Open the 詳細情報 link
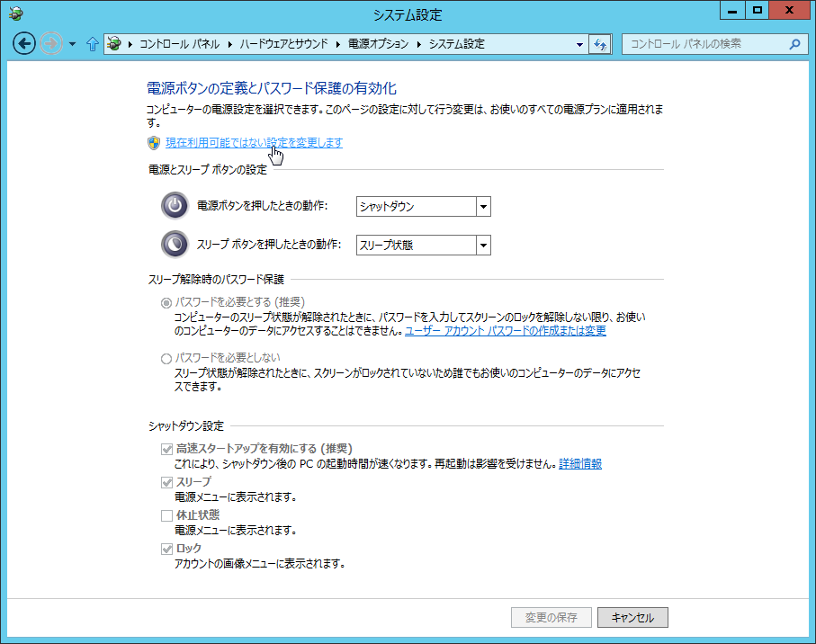The height and width of the screenshot is (644, 816). (580, 463)
